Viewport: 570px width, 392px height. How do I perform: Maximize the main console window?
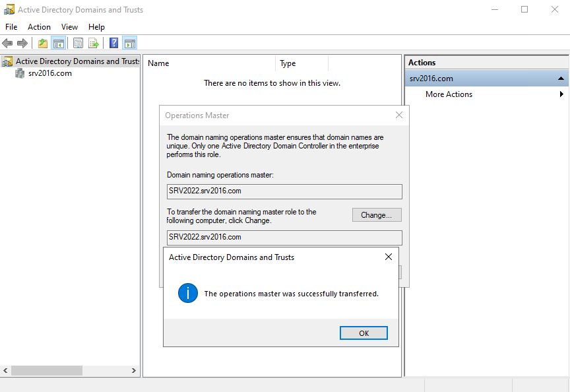[524, 9]
